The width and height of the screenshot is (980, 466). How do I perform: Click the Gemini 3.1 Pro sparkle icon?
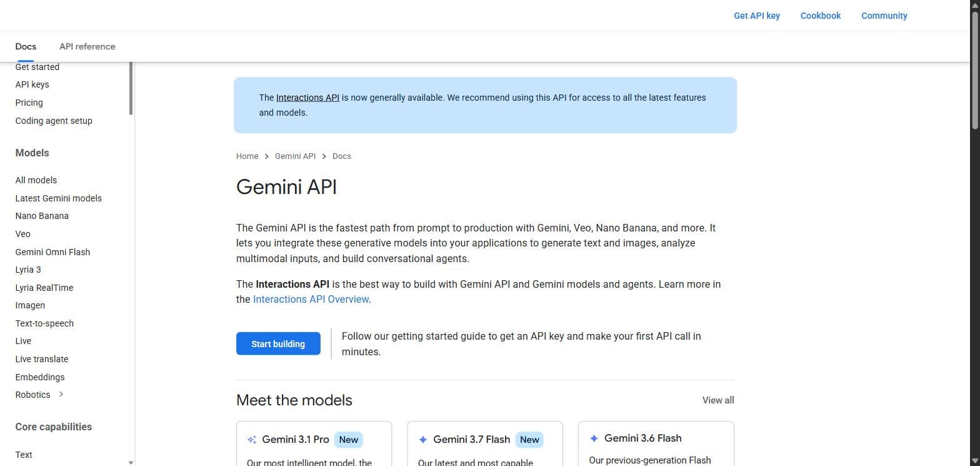click(252, 440)
